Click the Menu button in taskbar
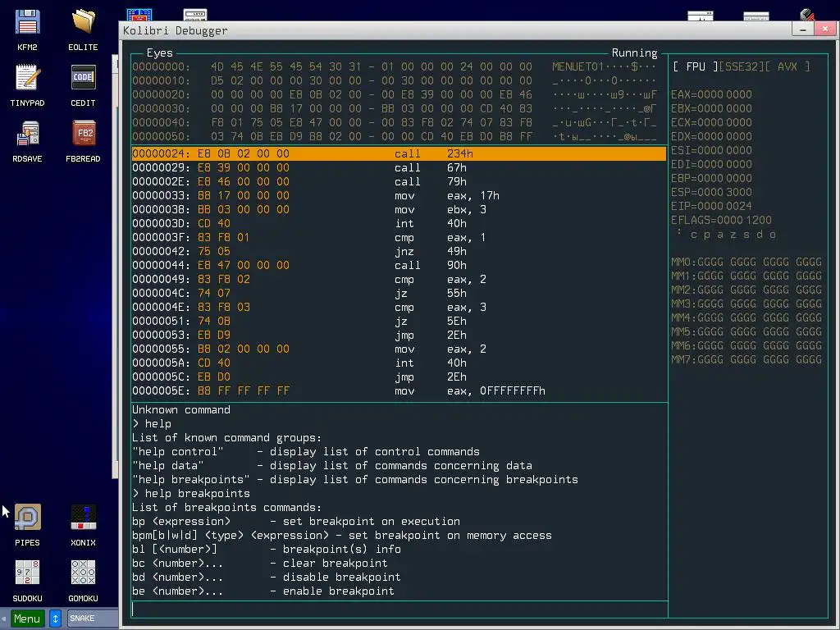Image resolution: width=840 pixels, height=630 pixels. tap(27, 619)
